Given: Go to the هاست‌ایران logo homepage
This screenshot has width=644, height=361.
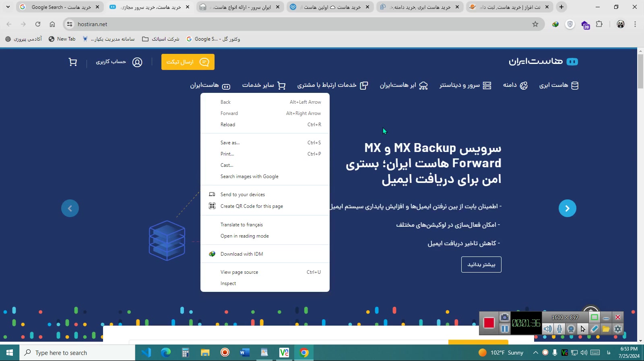Looking at the screenshot, I should tap(543, 62).
